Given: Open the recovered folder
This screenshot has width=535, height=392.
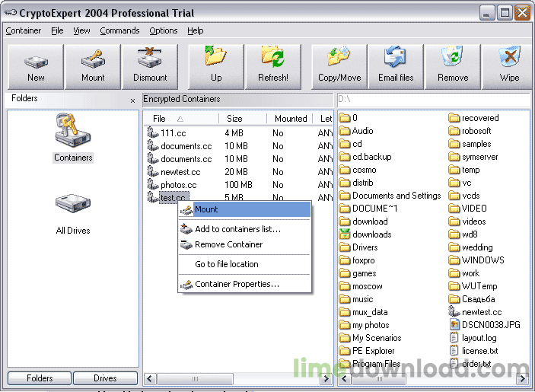Looking at the screenshot, I should [473, 118].
